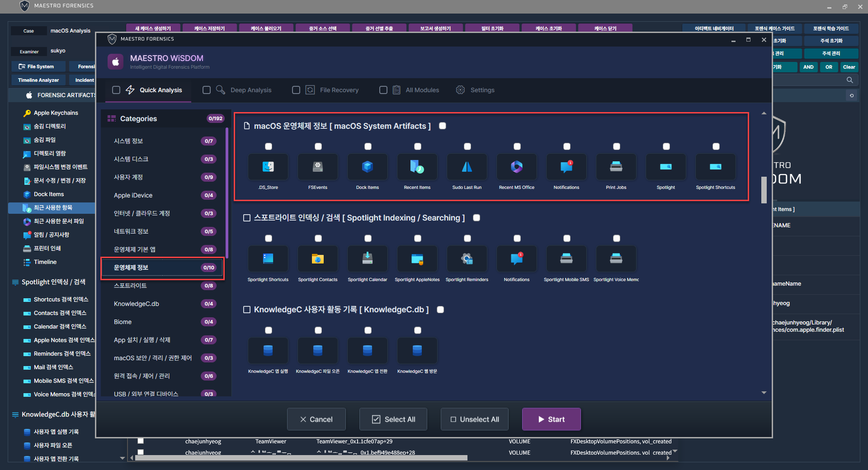The height and width of the screenshot is (470, 868).
Task: Open the Sudo Last Run icon
Action: [467, 167]
